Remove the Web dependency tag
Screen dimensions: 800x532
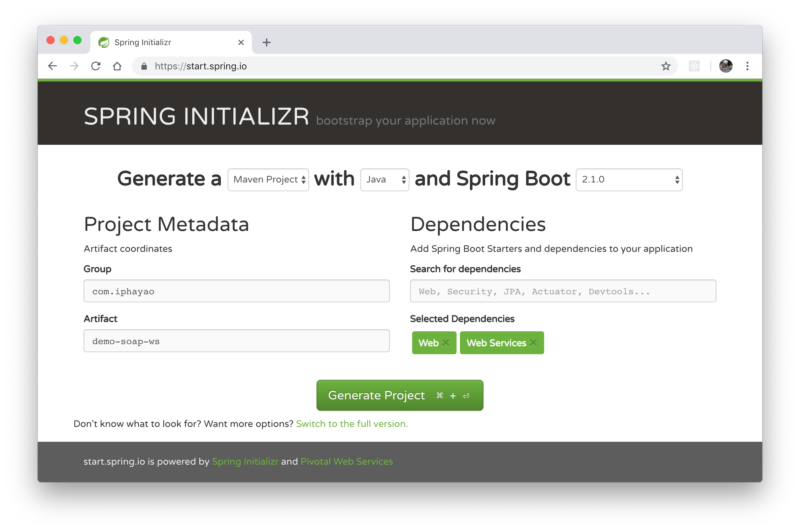[x=446, y=342]
